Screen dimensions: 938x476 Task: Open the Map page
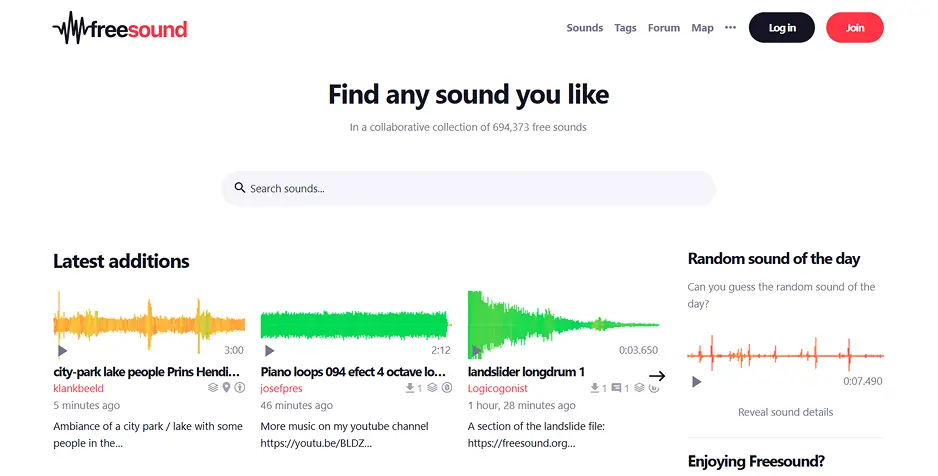pyautogui.click(x=702, y=28)
